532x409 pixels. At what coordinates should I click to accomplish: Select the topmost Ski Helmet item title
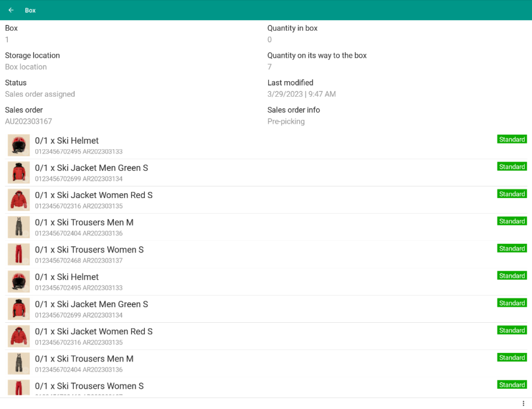coord(66,141)
